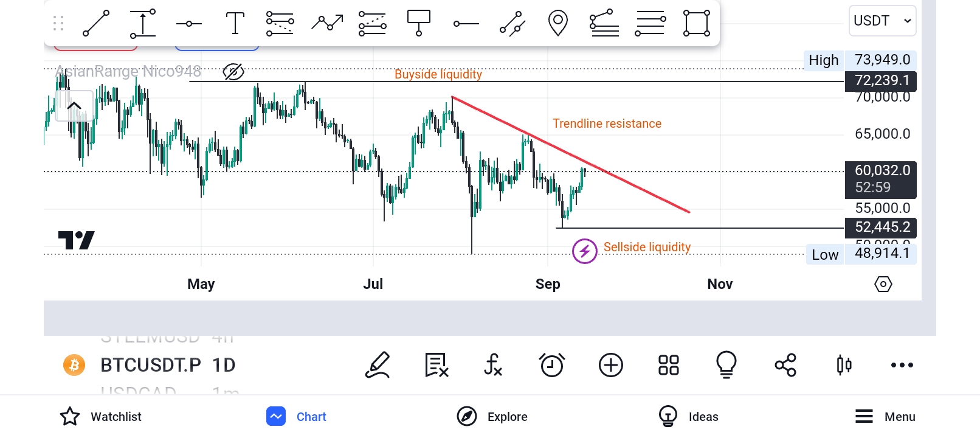This screenshot has height=438, width=980.
Task: Click the purple lightning event marker
Action: pos(585,251)
